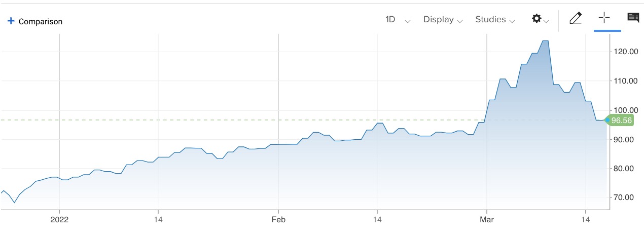Click the green 96.56 current price tag
Viewport: 644px width, 239px height.
pos(621,121)
